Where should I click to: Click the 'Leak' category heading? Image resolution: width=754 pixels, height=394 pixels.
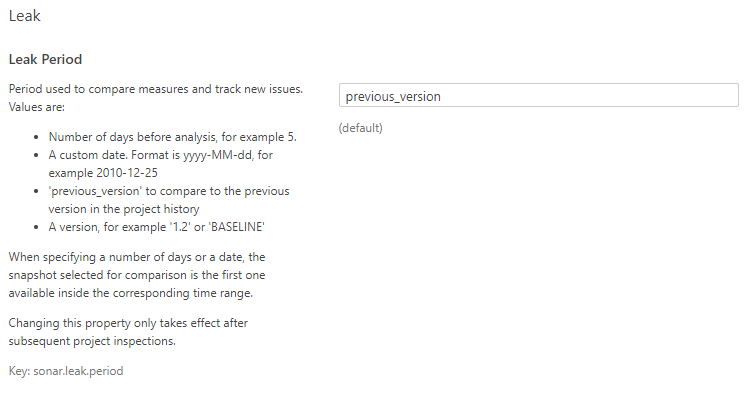(25, 16)
